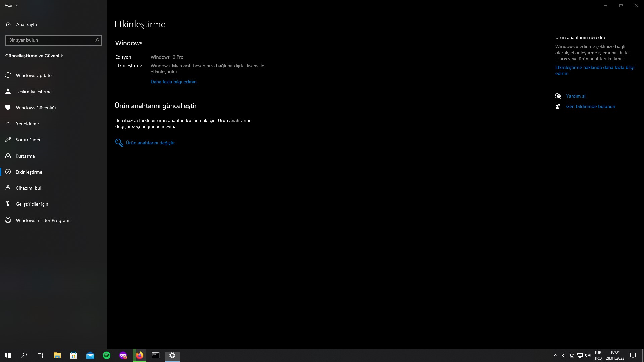Click Daha fazla bilgi edinin link

point(173,82)
